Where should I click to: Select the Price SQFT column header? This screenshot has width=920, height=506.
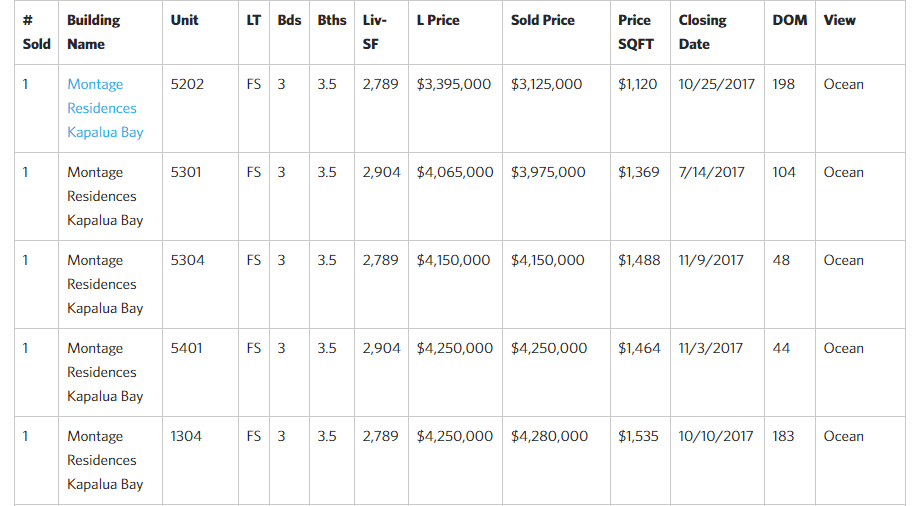click(x=635, y=32)
